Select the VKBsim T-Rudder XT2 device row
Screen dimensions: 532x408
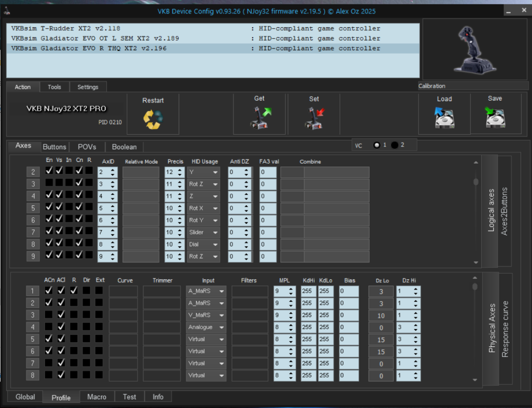(213, 29)
